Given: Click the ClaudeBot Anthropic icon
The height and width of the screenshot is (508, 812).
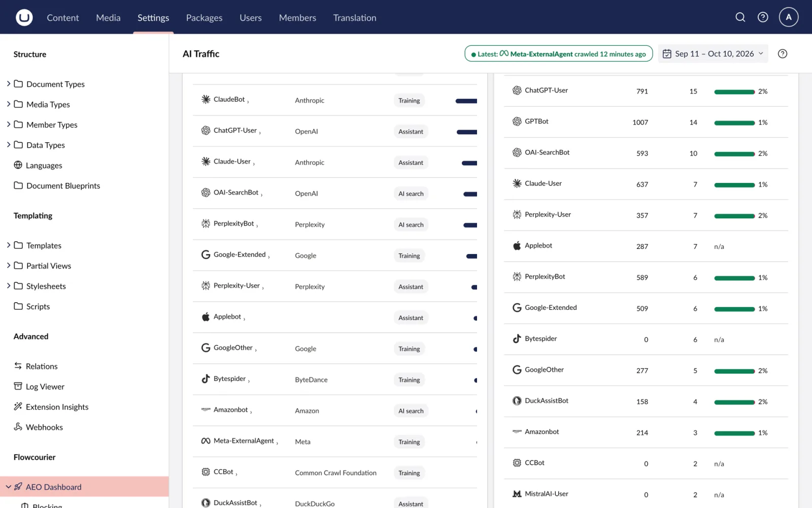Looking at the screenshot, I should (x=206, y=100).
